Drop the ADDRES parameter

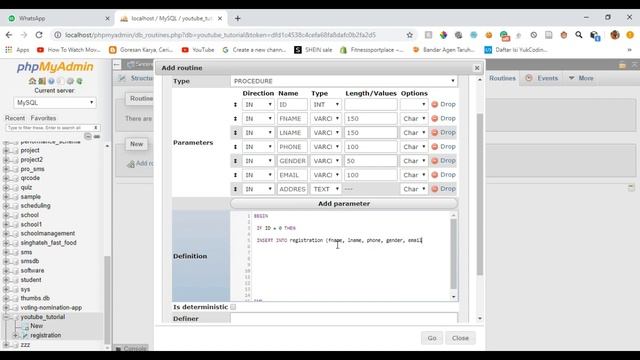[443, 189]
